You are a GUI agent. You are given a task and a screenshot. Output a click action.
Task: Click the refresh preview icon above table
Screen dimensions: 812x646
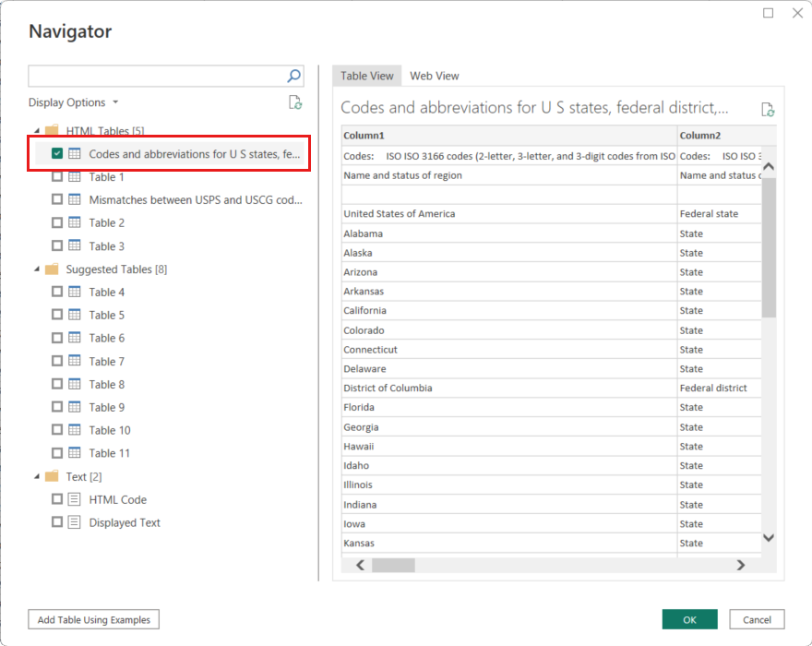[x=768, y=109]
